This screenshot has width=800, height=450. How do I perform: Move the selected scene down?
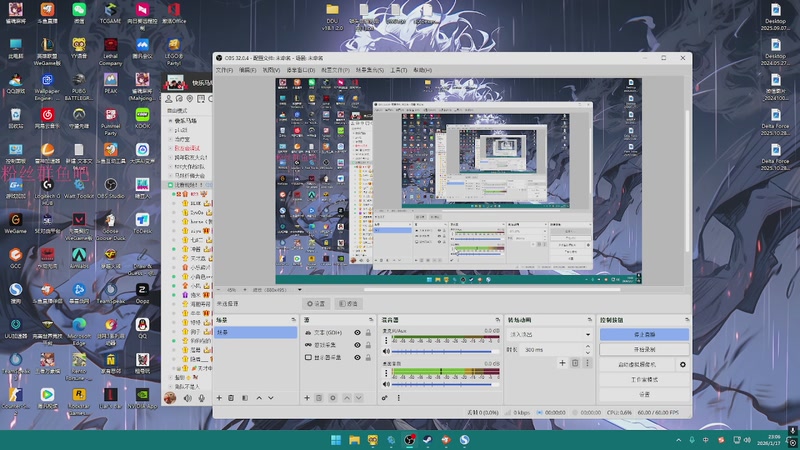point(271,398)
